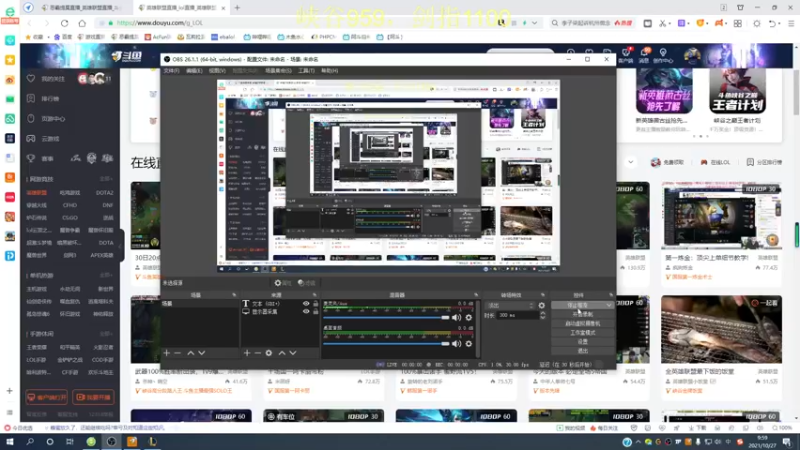Click the desktop audio volume slider handle
Image resolution: width=800 pixels, height=450 pixels.
coord(445,343)
